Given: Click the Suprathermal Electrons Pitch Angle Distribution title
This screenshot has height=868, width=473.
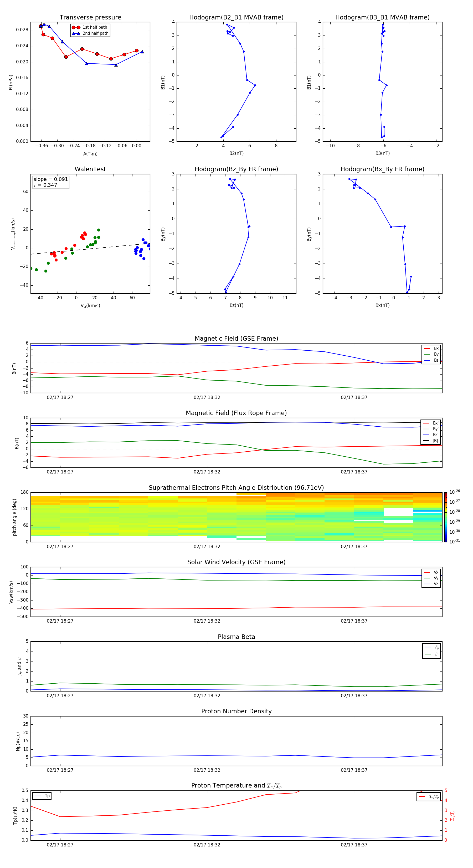Looking at the screenshot, I should click(236, 488).
